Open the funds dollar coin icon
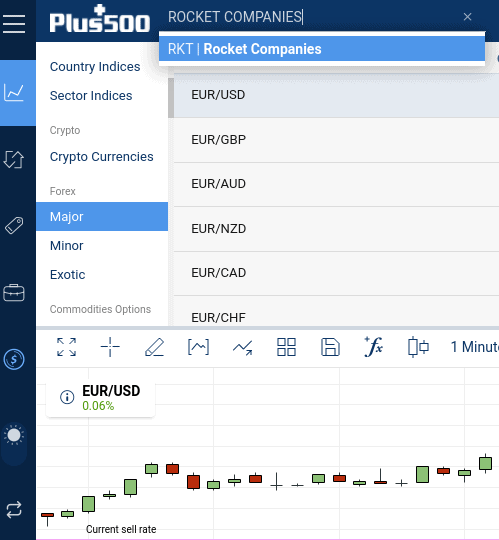499x540 pixels. (14, 360)
